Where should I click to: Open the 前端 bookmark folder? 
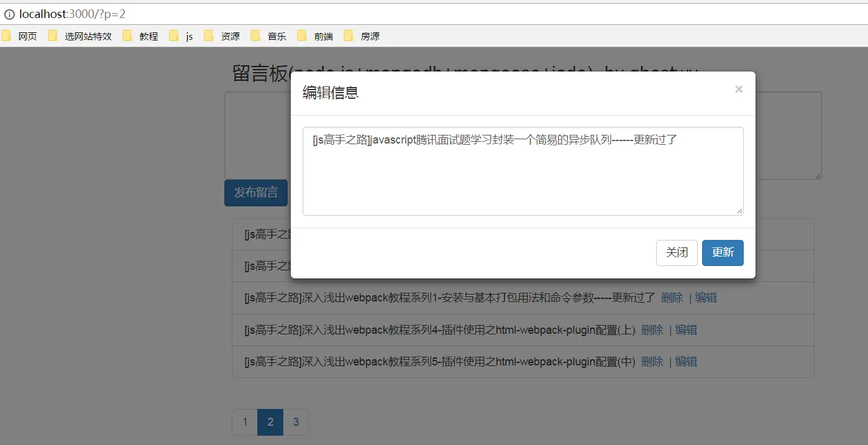[x=316, y=36]
